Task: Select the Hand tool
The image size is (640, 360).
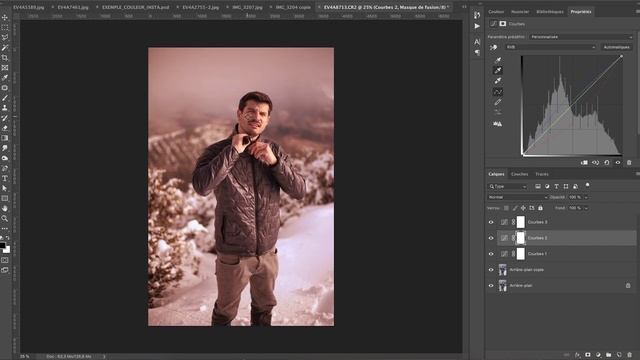Action: coord(5,208)
